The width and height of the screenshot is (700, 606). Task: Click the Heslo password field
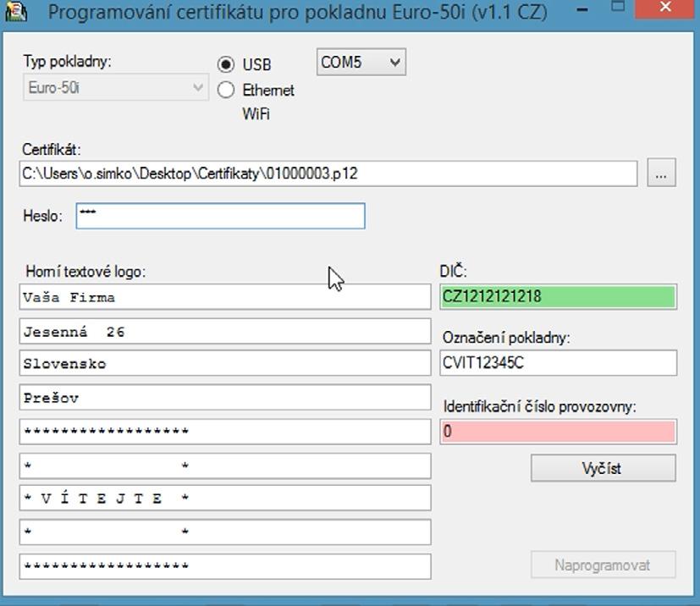click(221, 216)
